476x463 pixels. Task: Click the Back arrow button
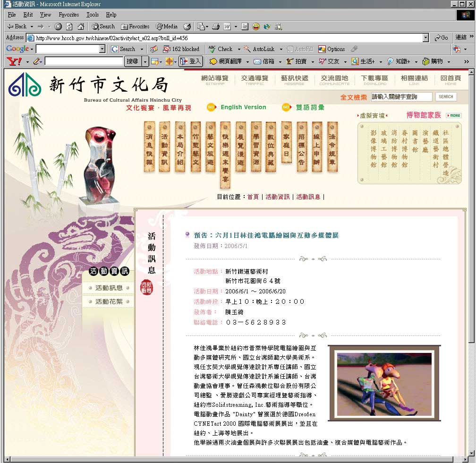coord(17,26)
